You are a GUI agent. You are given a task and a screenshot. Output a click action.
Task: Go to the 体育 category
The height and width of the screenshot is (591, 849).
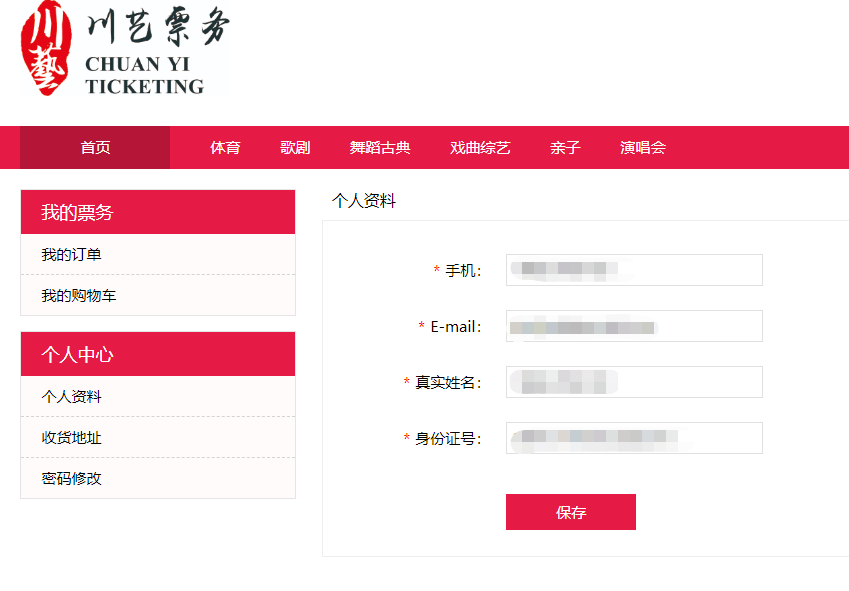point(225,147)
